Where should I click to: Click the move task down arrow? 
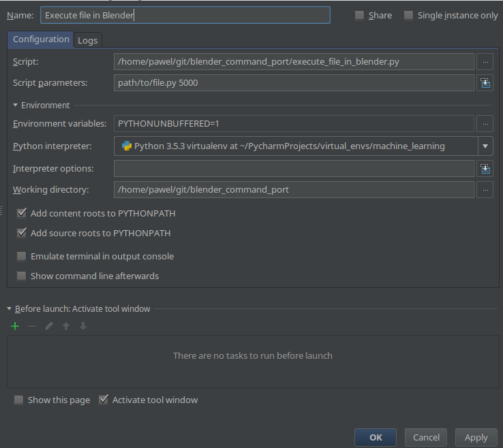point(83,326)
